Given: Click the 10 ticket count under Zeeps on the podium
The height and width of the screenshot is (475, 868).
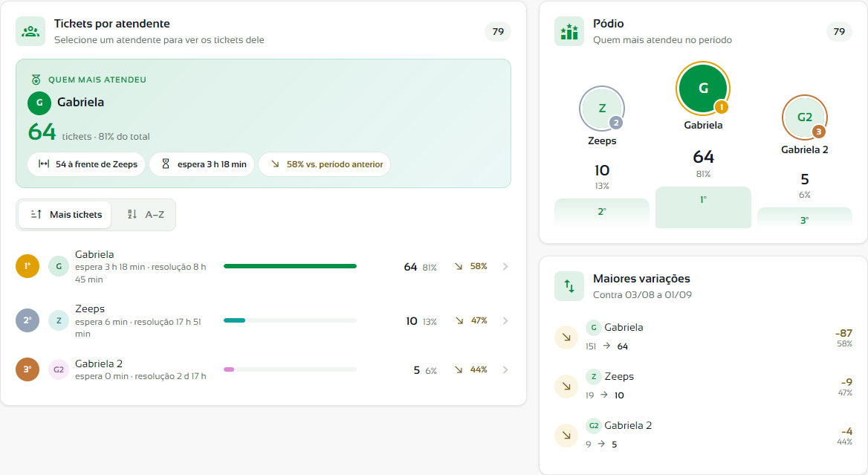Looking at the screenshot, I should [602, 170].
